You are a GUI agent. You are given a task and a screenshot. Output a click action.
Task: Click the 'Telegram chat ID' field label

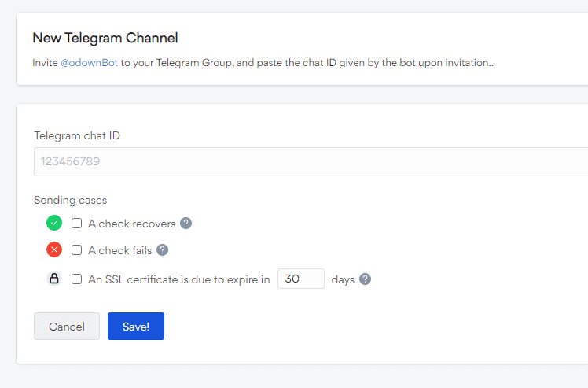(x=77, y=135)
